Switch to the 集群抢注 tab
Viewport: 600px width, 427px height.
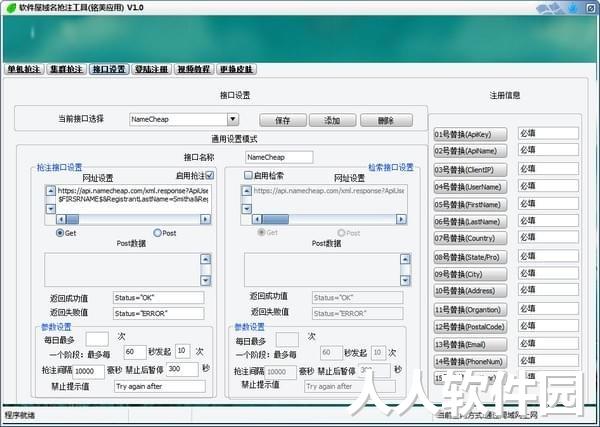pos(66,69)
